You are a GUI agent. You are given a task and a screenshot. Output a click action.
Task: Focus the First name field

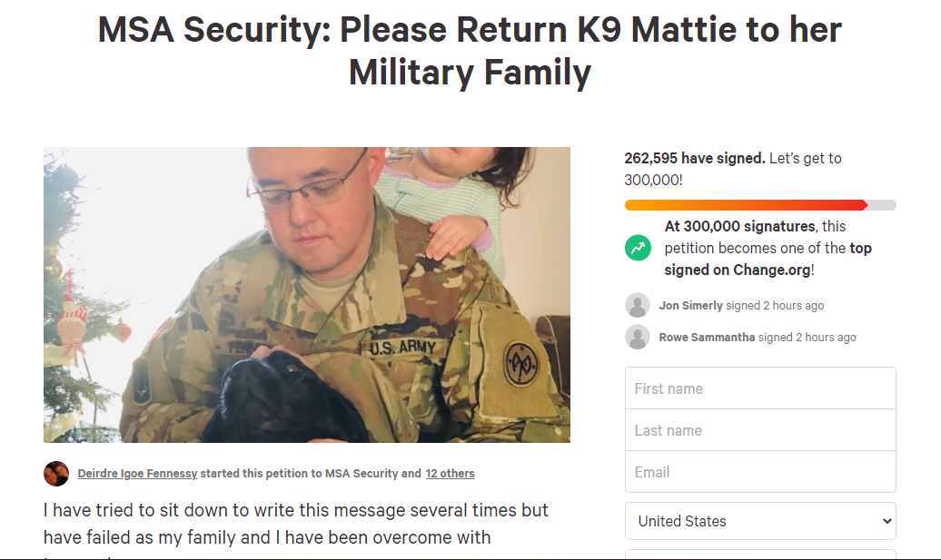[x=760, y=388]
